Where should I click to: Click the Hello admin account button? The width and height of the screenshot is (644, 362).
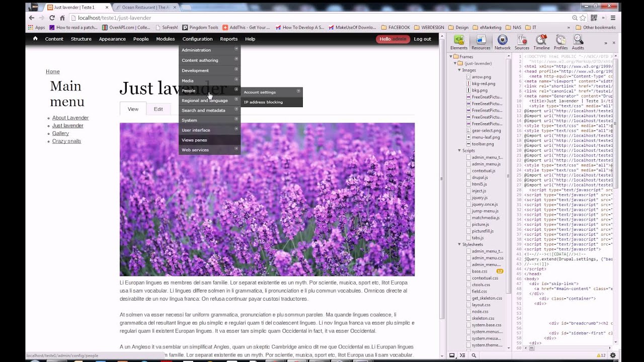click(x=393, y=39)
